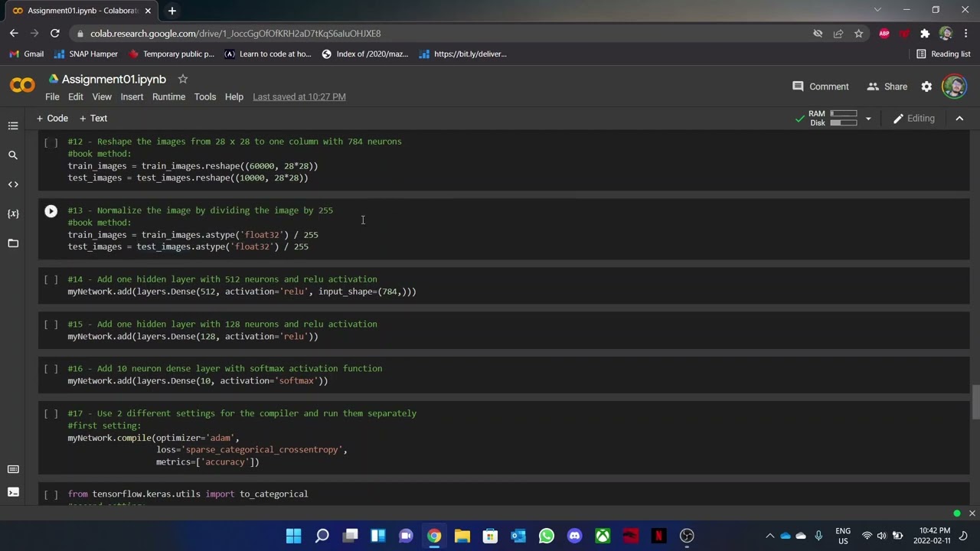Select run bracket of cell #15
The height and width of the screenshot is (551, 980).
[51, 324]
